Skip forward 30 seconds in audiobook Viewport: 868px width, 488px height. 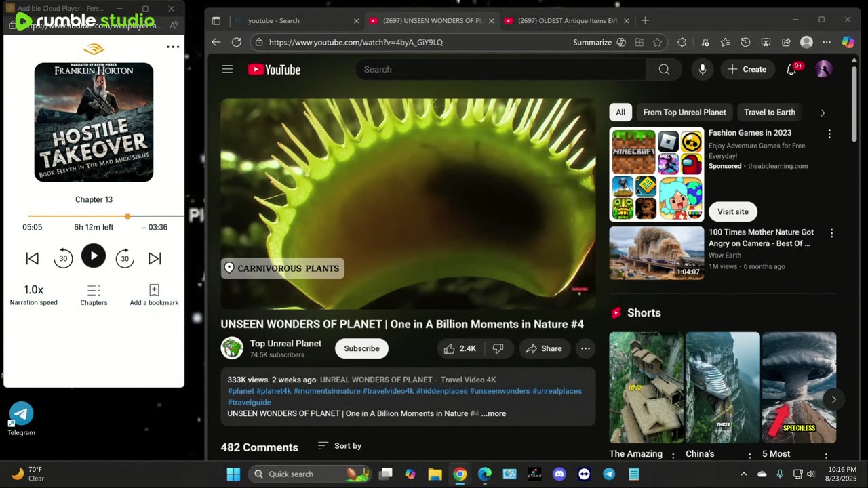click(x=125, y=258)
